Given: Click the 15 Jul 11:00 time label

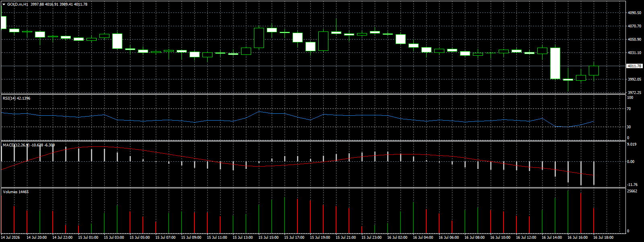Looking at the screenshot, I should [x=217, y=238].
